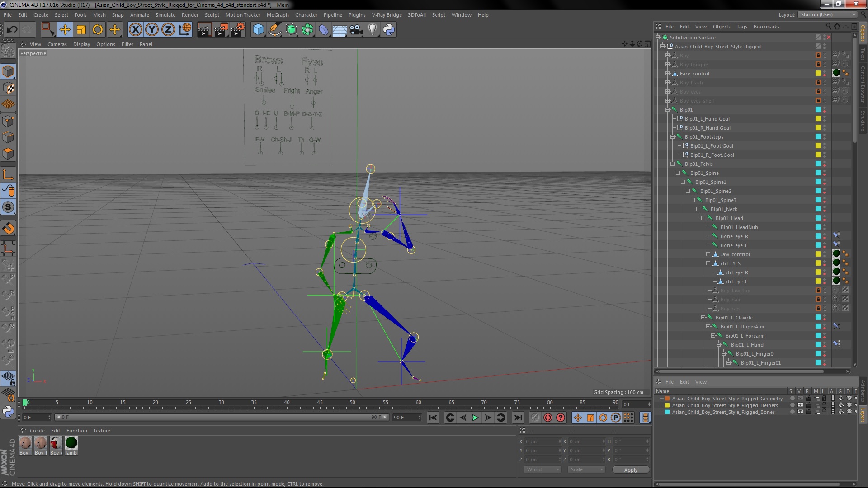Toggle visibility of Rigged_Bones layer
This screenshot has width=868, height=488.
(x=800, y=412)
